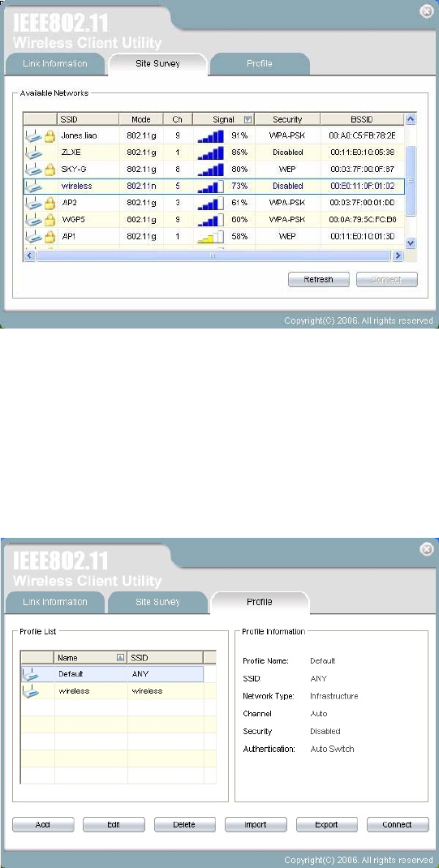Click the Delete profile button
The height and width of the screenshot is (868, 439).
coord(184,824)
